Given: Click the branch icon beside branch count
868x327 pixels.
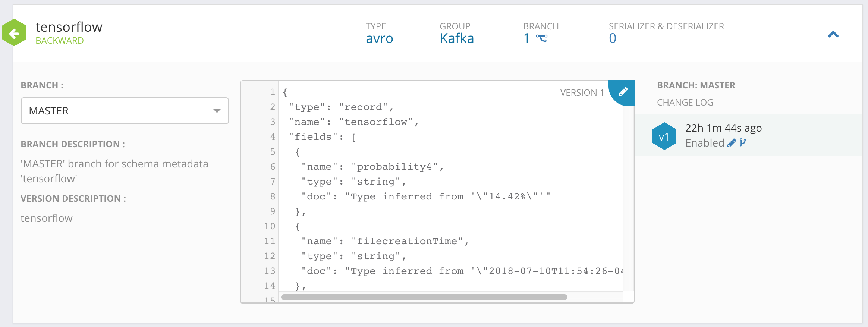Looking at the screenshot, I should 541,38.
